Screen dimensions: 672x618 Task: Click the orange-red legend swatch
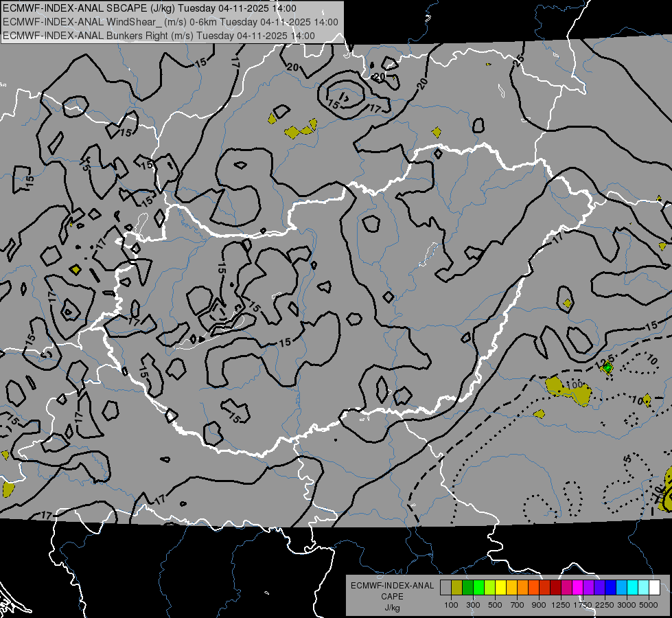click(x=533, y=587)
